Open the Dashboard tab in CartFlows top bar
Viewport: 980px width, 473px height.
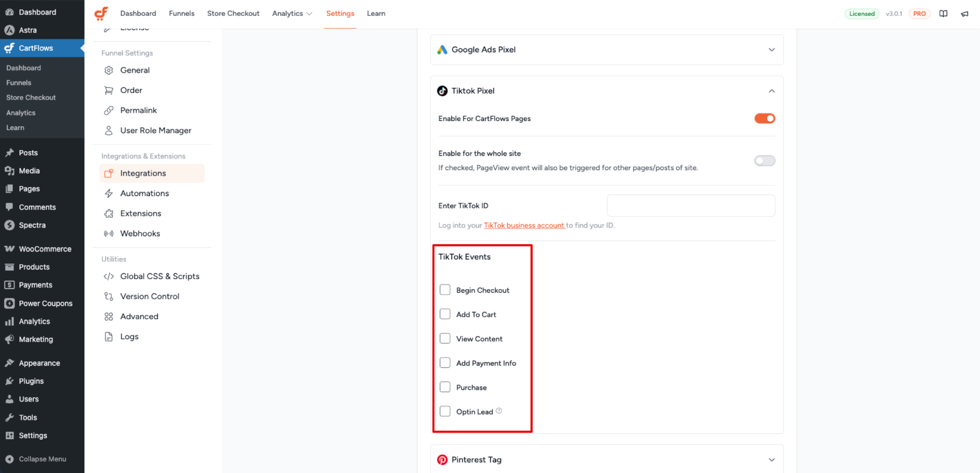click(x=138, y=13)
